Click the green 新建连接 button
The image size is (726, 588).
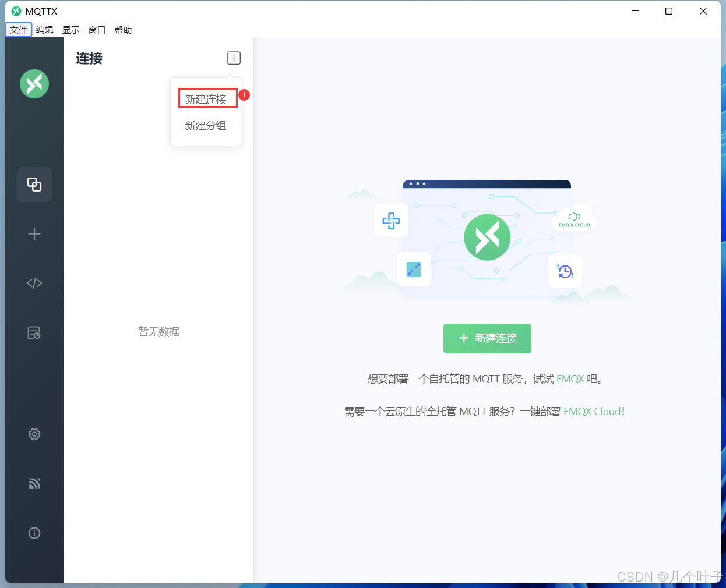click(487, 338)
